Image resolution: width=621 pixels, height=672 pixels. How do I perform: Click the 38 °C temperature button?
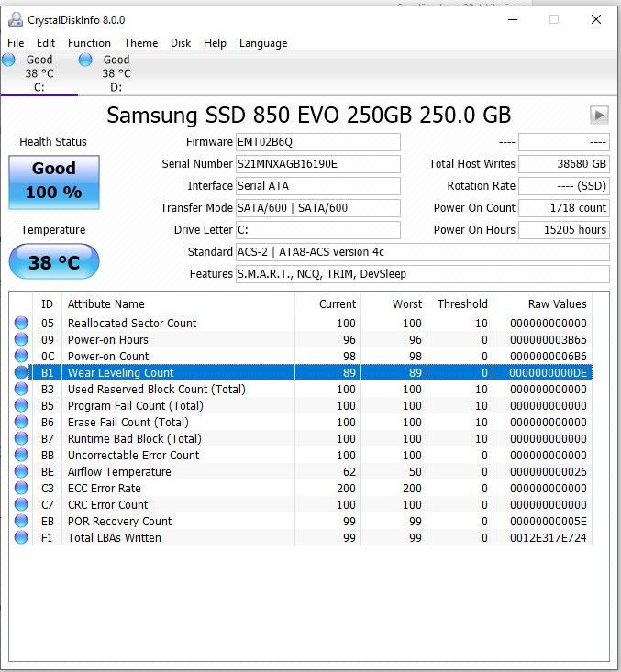[54, 261]
